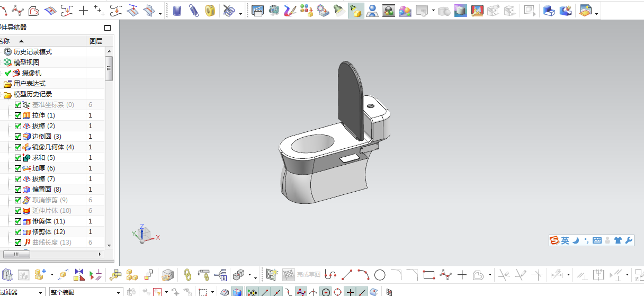Select 历史记录模式 in navigator tree
This screenshot has width=644, height=296.
33,52
